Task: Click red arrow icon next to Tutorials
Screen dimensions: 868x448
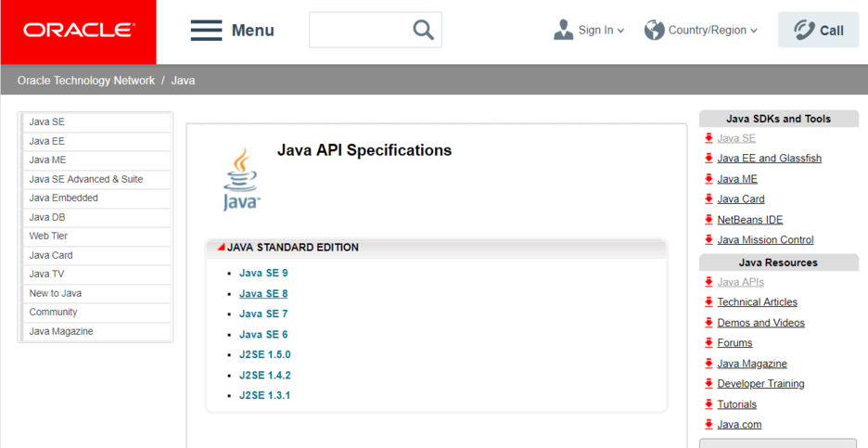Action: tap(708, 404)
